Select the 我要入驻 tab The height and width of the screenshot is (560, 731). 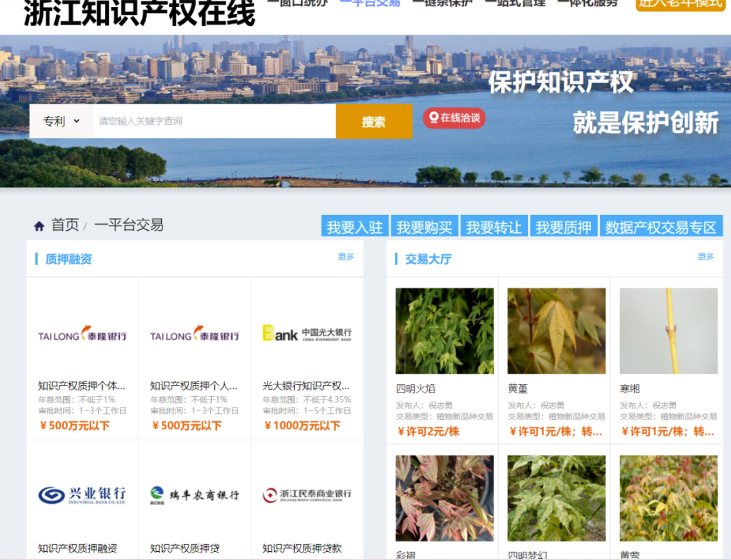coord(355,226)
